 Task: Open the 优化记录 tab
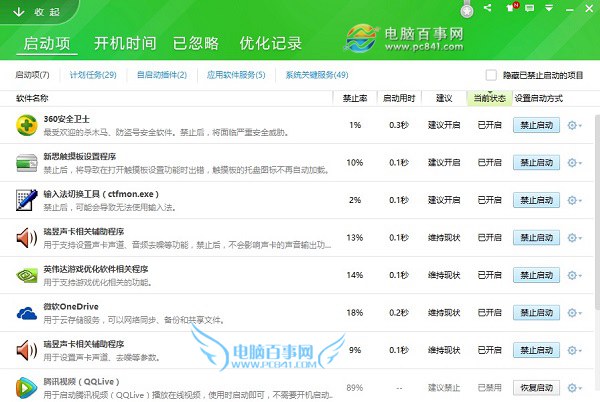[x=269, y=44]
